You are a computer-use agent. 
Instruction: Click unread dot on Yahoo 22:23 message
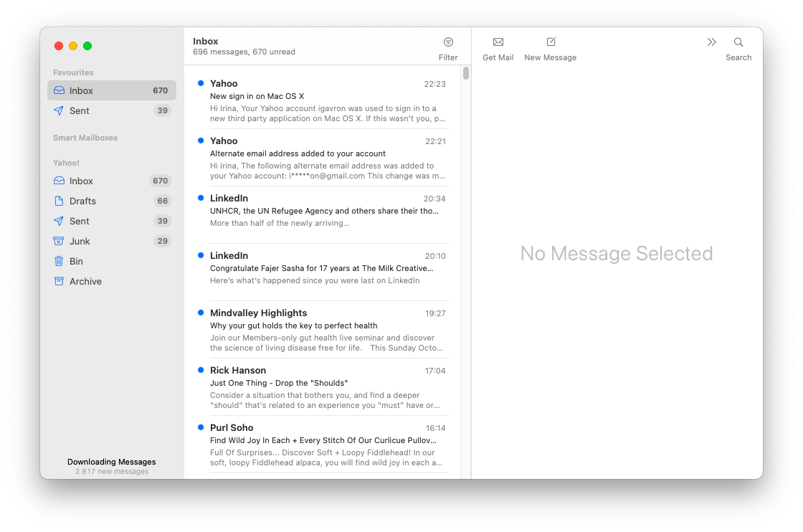pyautogui.click(x=201, y=83)
